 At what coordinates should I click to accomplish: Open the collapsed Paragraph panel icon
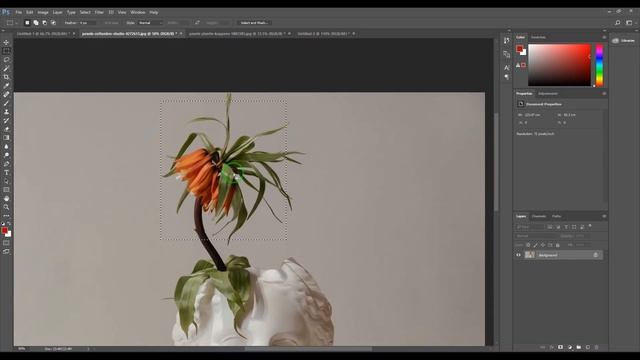click(x=507, y=77)
